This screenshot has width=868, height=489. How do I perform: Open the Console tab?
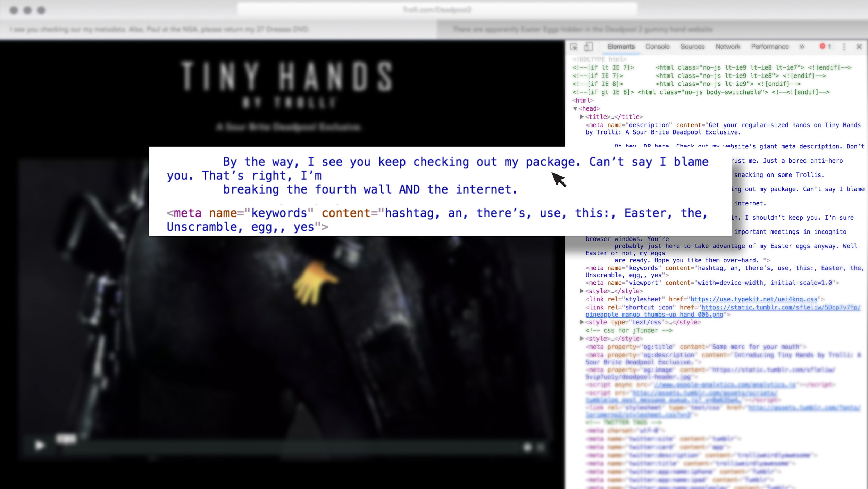[x=657, y=47]
